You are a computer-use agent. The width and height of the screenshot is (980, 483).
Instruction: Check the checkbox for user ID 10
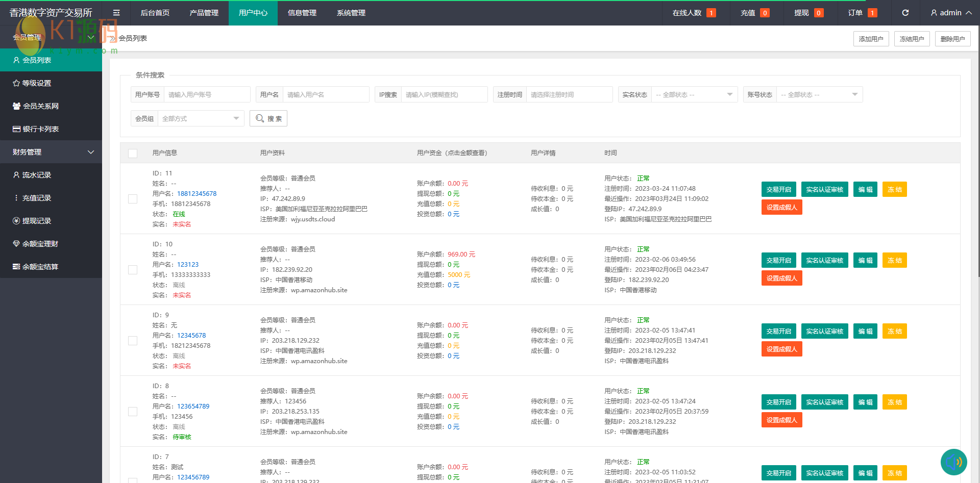[133, 270]
